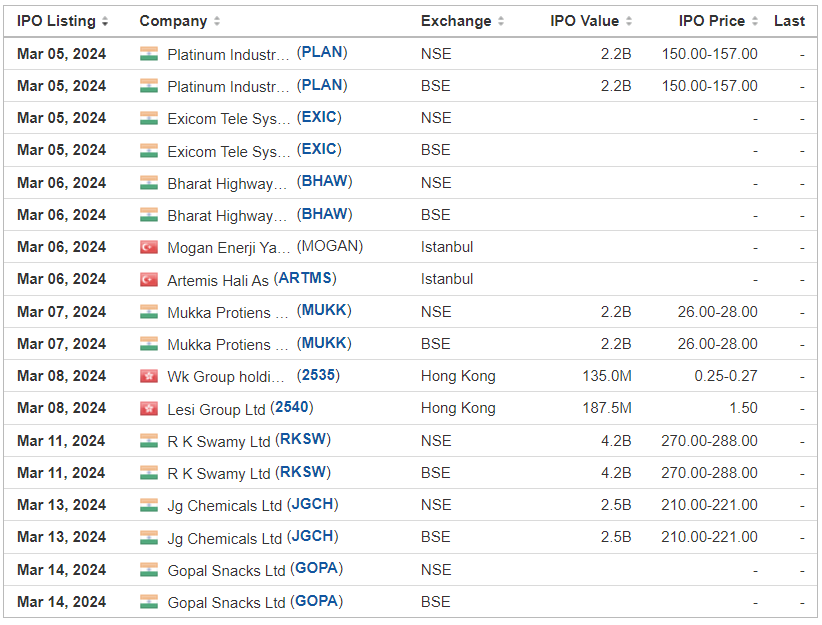
Task: Click India flag in R K Swamy NSE row
Action: pyautogui.click(x=149, y=441)
